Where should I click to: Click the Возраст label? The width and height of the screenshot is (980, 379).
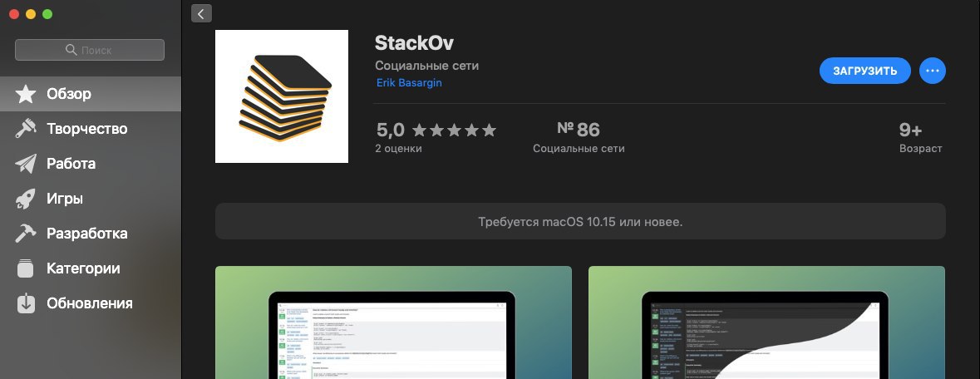[921, 149]
